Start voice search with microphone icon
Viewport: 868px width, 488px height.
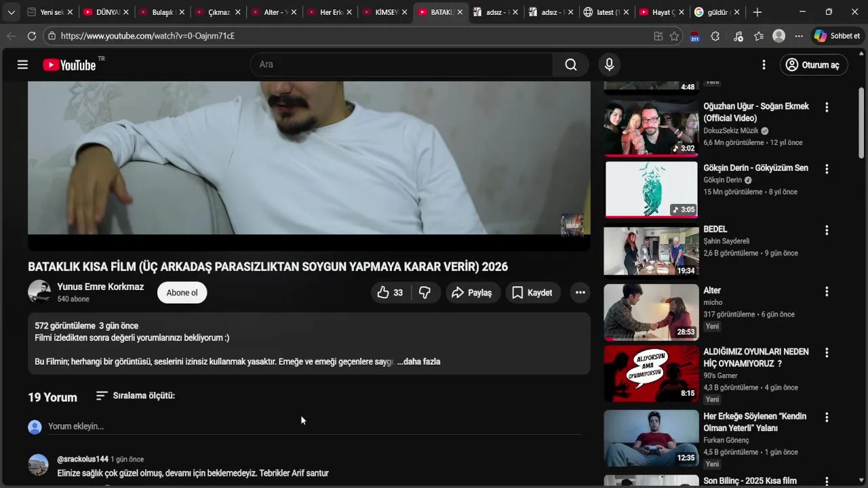coord(609,64)
